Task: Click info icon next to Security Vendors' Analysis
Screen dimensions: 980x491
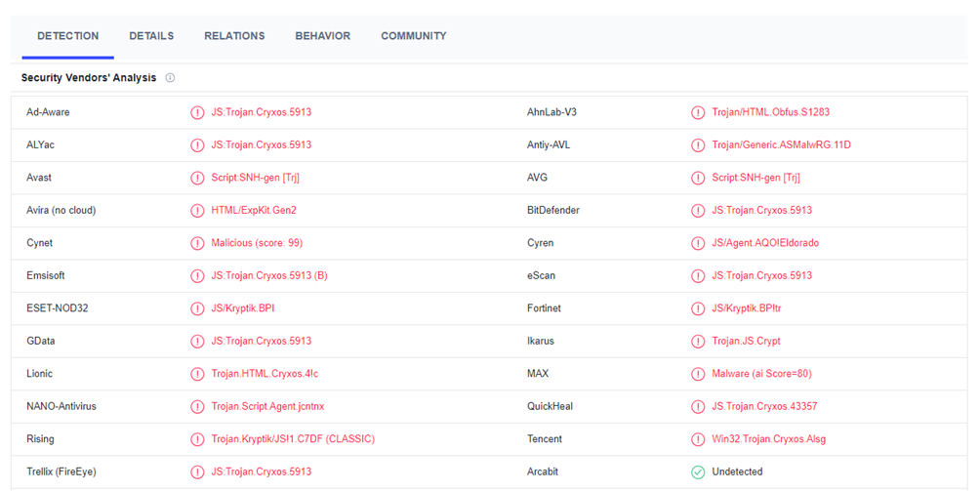Action: (x=170, y=78)
